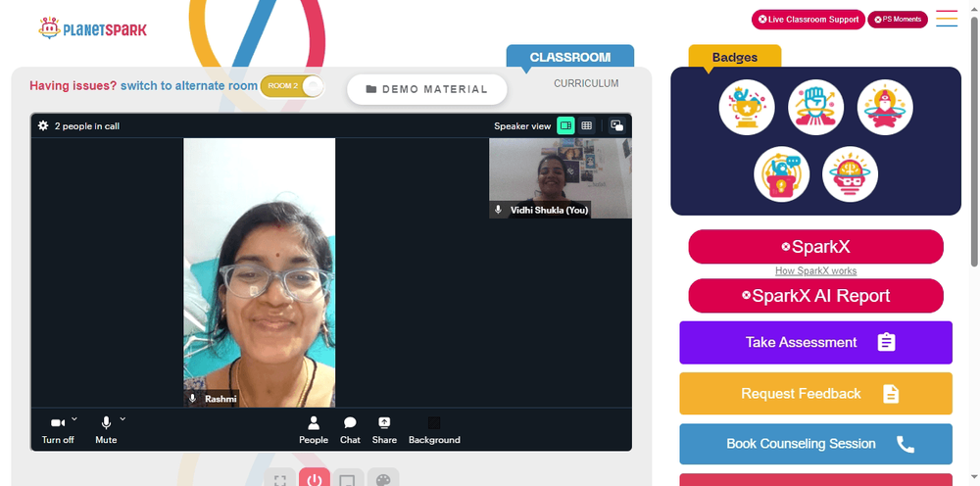
Task: Click the 'Vidhi Shukla (You)' name label
Action: point(550,210)
